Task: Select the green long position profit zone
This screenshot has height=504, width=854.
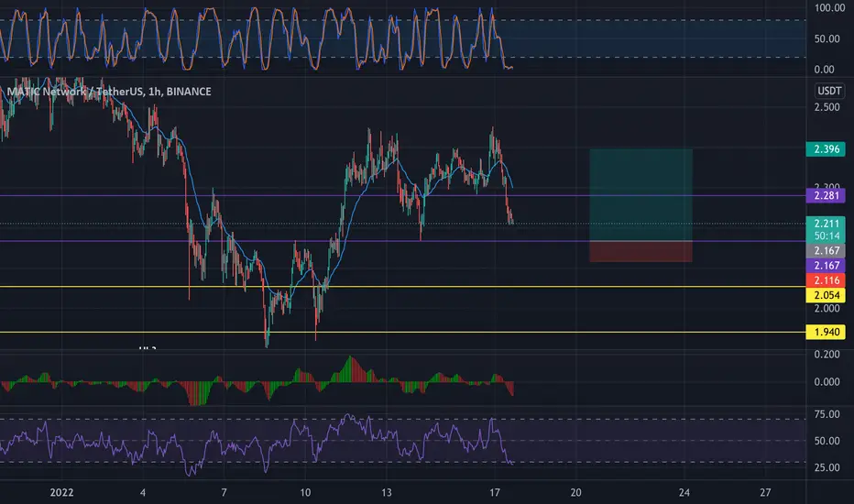Action: 641,194
